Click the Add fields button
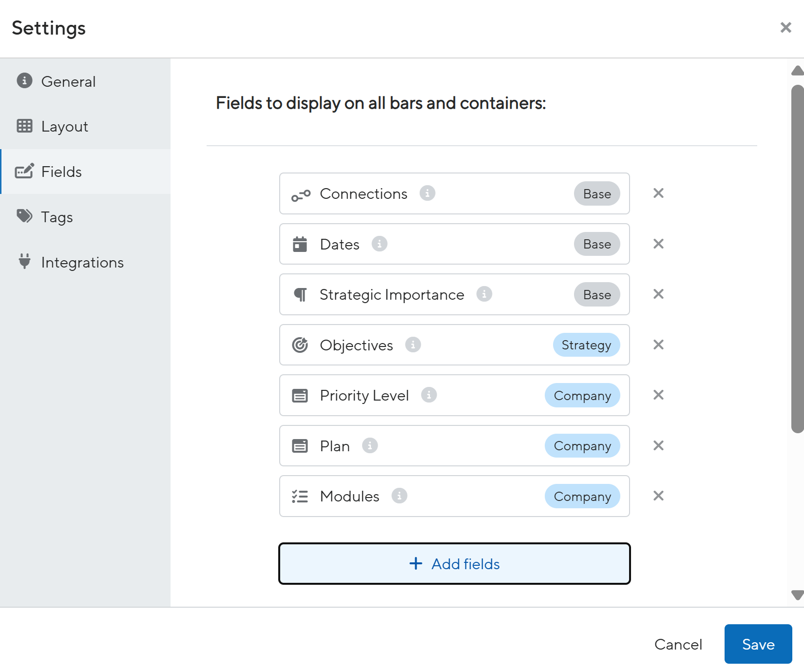The image size is (804, 672). (454, 563)
